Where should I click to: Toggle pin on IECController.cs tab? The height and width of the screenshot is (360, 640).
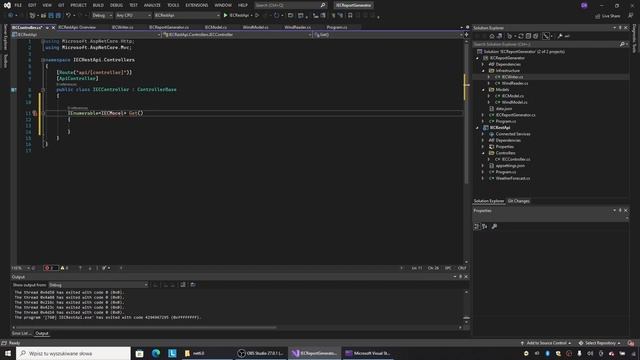tap(47, 28)
